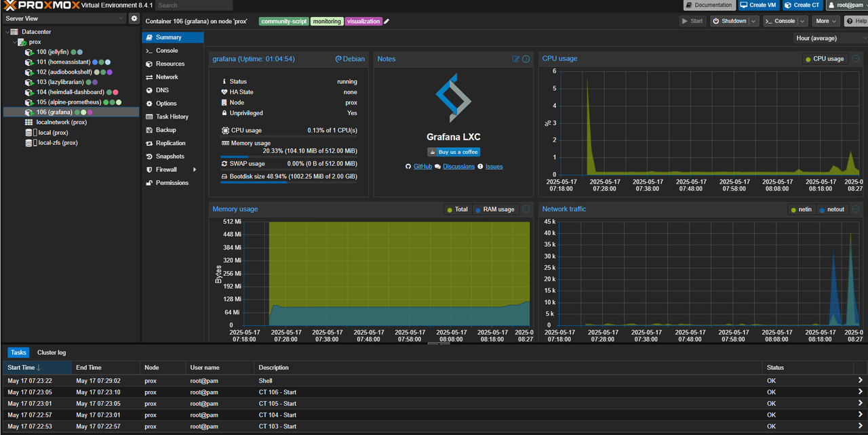Viewport: 868px width, 435px height.
Task: Click the Datacenter server icon in tree
Action: 15,32
